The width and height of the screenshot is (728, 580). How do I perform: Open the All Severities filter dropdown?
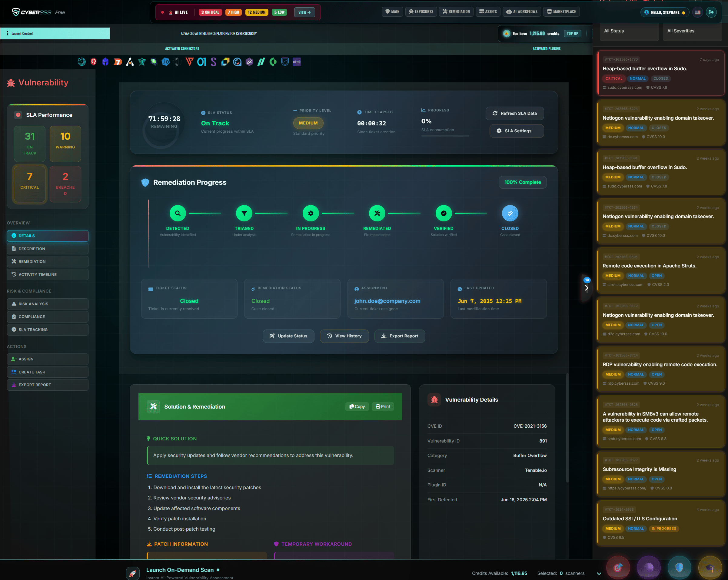pos(692,31)
